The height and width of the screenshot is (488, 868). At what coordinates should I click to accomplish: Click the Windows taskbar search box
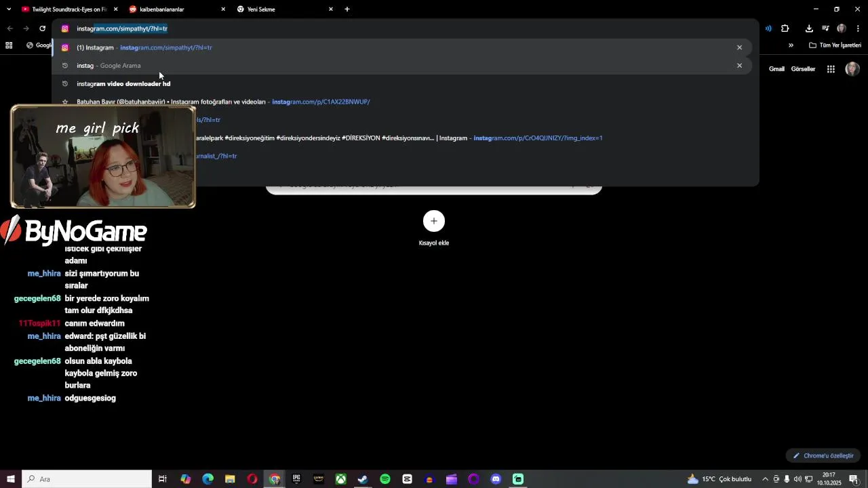click(87, 479)
